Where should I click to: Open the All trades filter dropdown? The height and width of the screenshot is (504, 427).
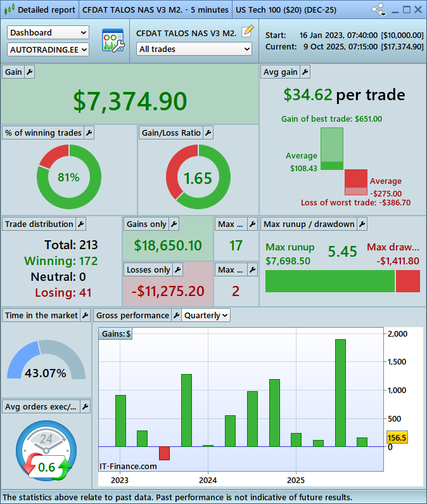(194, 49)
